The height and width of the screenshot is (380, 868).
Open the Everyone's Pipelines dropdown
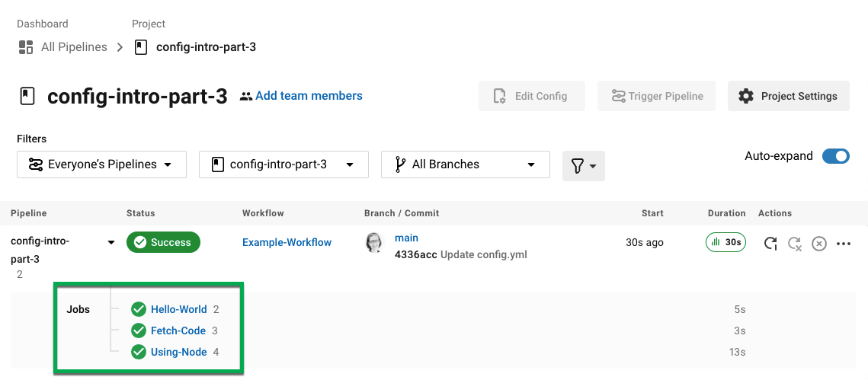tap(101, 164)
